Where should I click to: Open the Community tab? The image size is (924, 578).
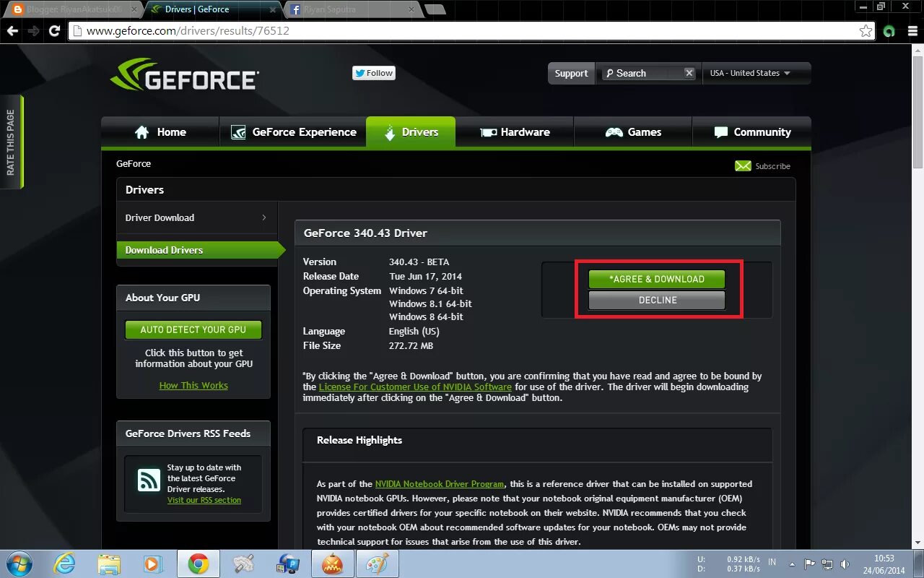(751, 132)
